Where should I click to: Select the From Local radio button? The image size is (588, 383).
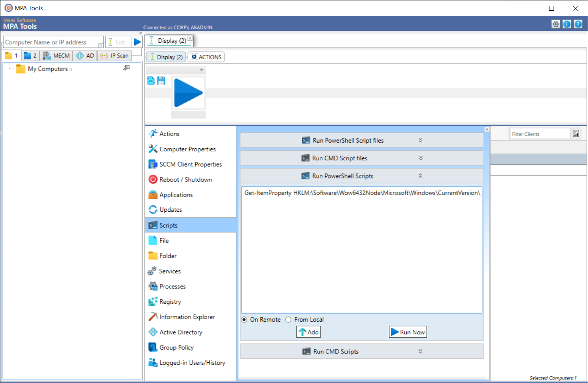point(288,320)
